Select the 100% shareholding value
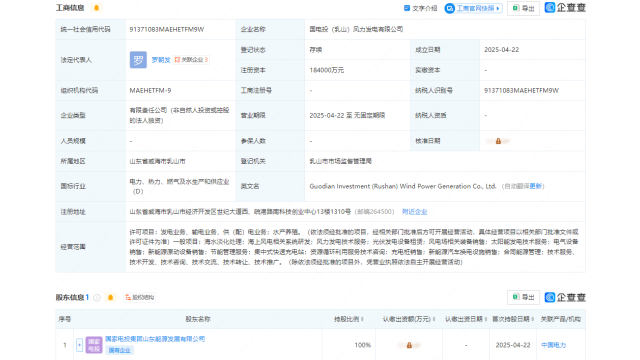 pyautogui.click(x=362, y=345)
